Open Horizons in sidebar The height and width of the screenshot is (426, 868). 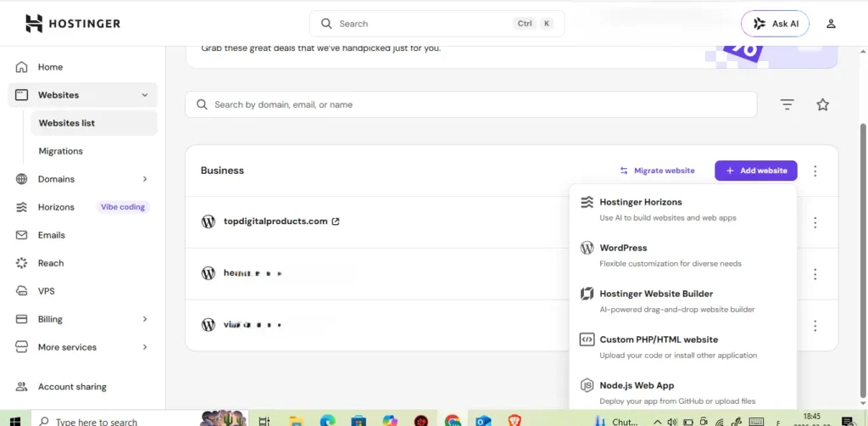tap(56, 207)
